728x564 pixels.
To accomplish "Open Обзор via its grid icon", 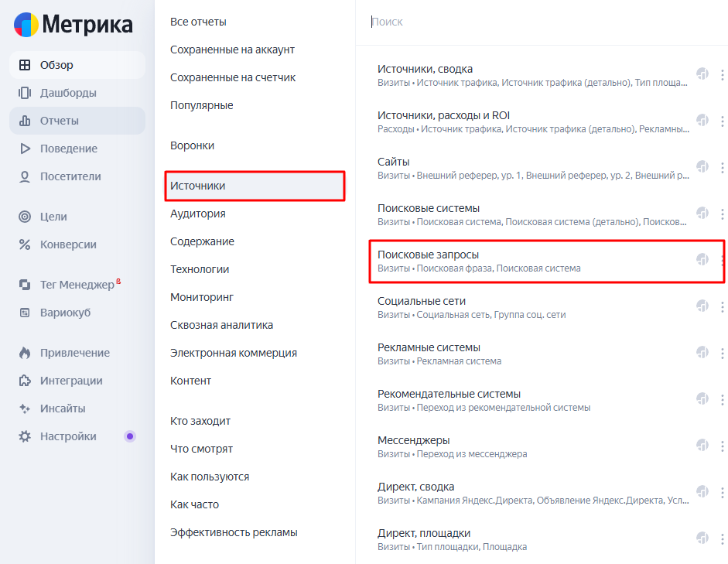I will click(25, 65).
